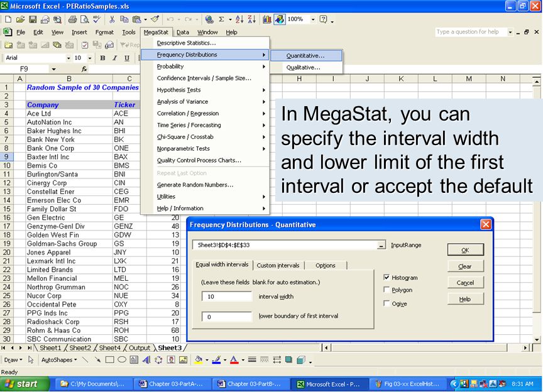
Task: Click the Insert Hyperlink globe icon
Action: 209,19
